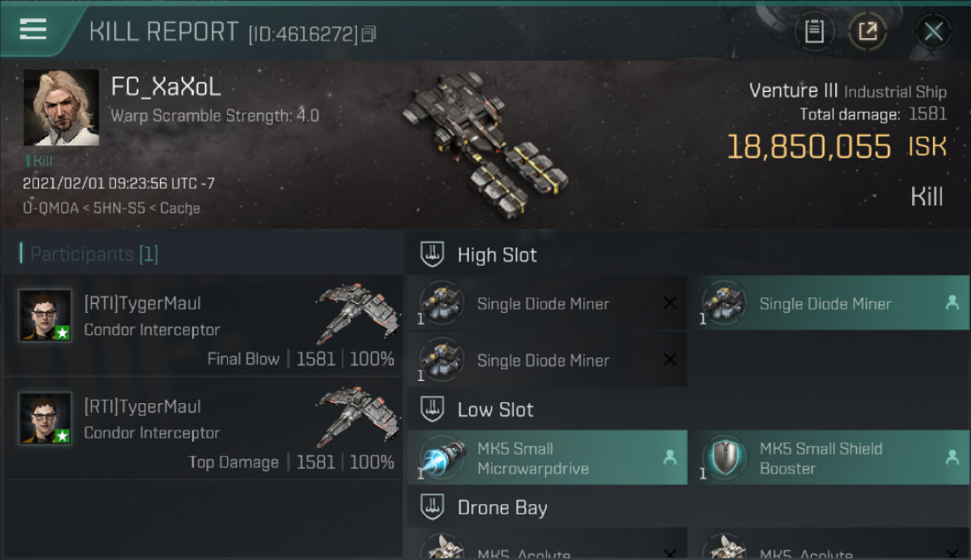The height and width of the screenshot is (560, 971).
Task: Click the Final Blow TygerMaul portrait
Action: [x=46, y=316]
